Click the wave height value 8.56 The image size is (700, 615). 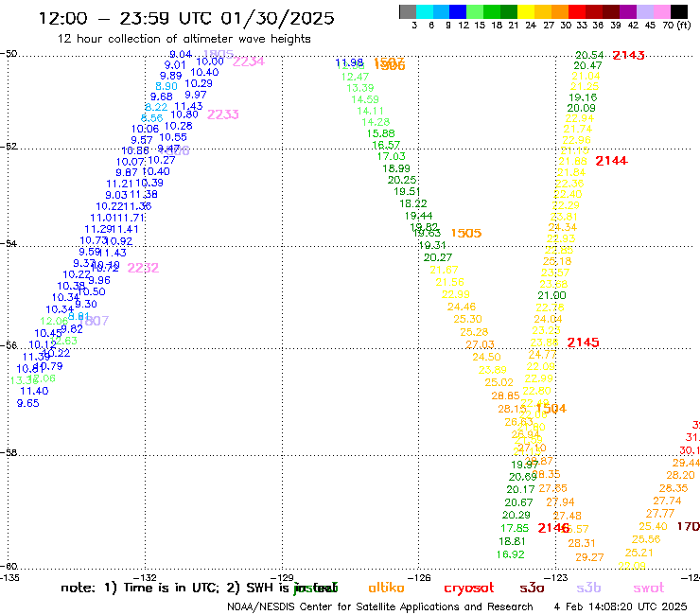click(x=151, y=118)
